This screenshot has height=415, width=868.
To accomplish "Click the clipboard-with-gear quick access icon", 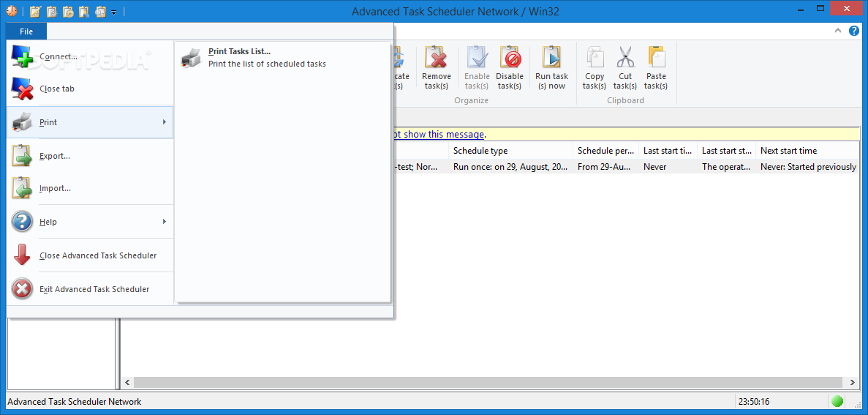I will pyautogui.click(x=51, y=11).
